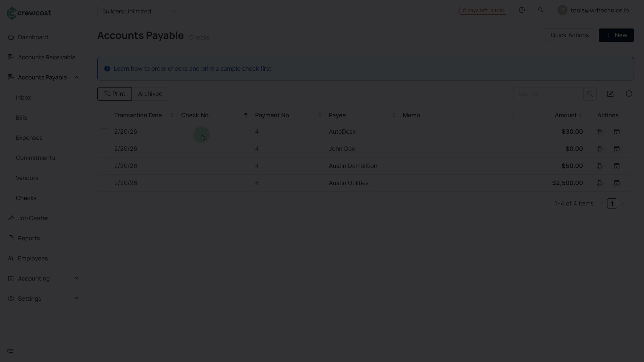Click the search button beside search field
The height and width of the screenshot is (362, 644).
[590, 94]
